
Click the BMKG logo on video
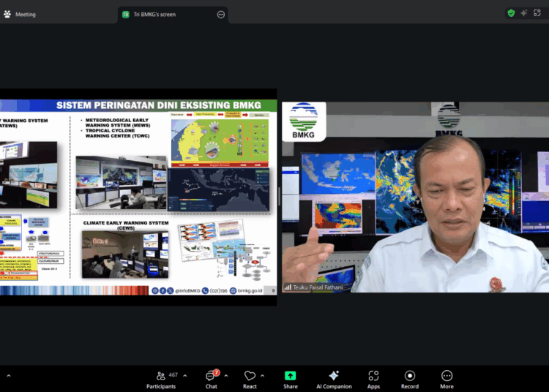(304, 121)
